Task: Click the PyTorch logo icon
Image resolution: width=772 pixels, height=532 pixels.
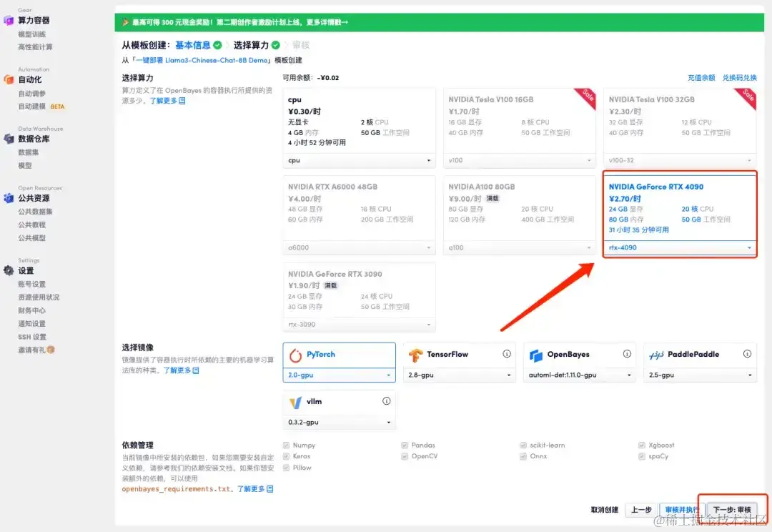Action: click(x=295, y=355)
